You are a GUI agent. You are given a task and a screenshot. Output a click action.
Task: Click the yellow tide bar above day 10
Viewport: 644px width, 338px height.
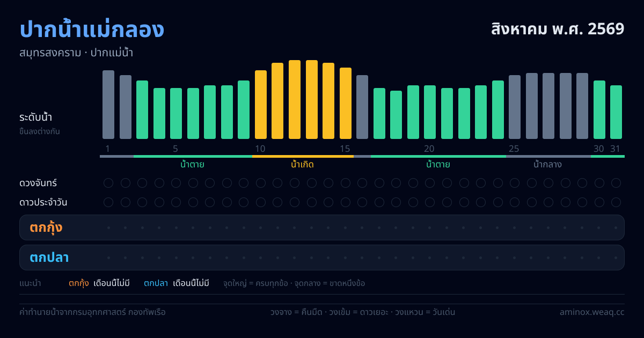click(261, 105)
